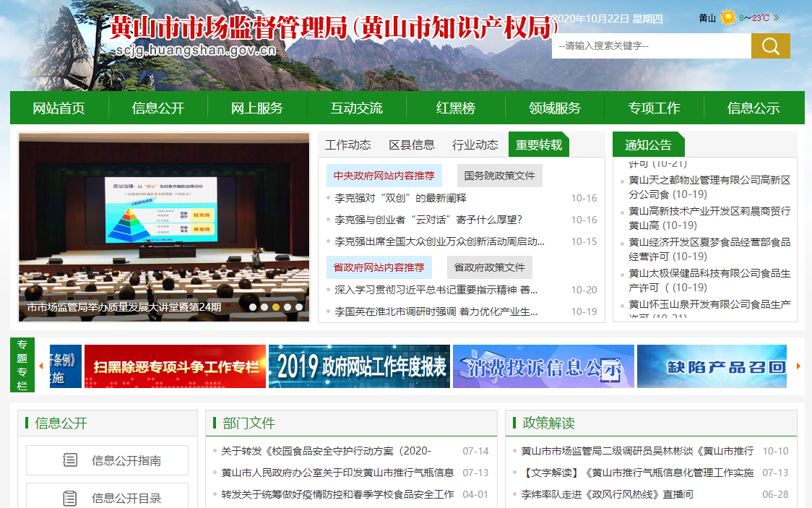Open the 部门文件 section heading
Image resolution: width=812 pixels, height=508 pixels.
pos(249,423)
